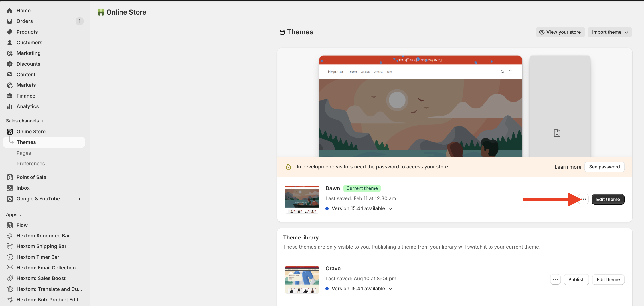Click the Home icon in sidebar
This screenshot has width=644, height=306.
(10, 11)
